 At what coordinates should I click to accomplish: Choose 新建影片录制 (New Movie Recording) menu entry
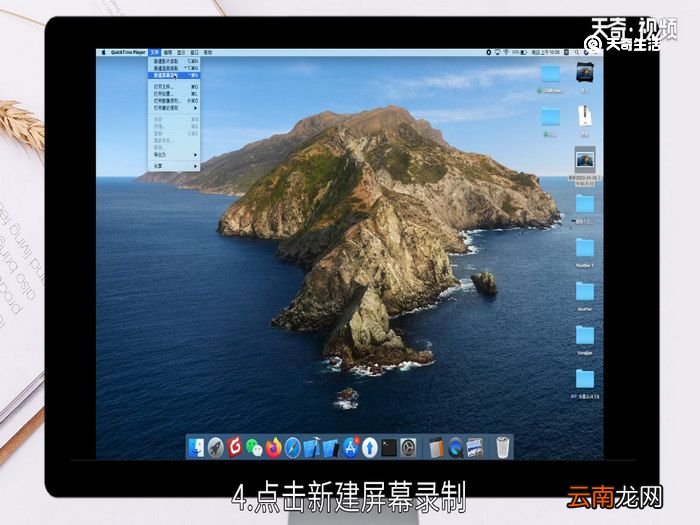pyautogui.click(x=174, y=61)
